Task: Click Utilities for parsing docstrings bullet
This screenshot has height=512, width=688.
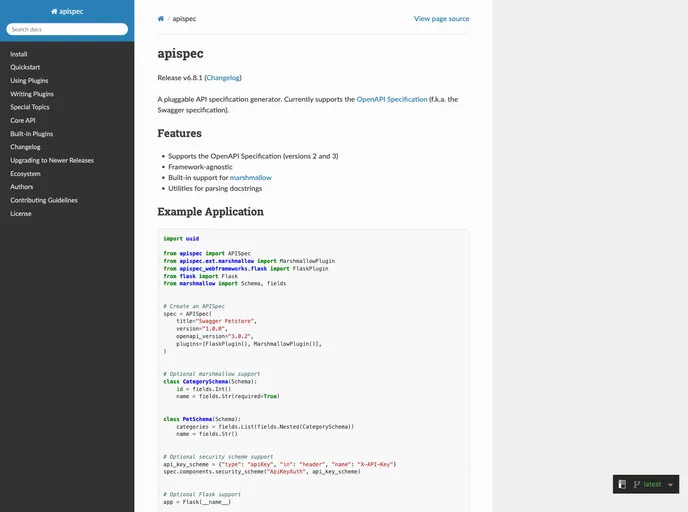Action: point(215,188)
